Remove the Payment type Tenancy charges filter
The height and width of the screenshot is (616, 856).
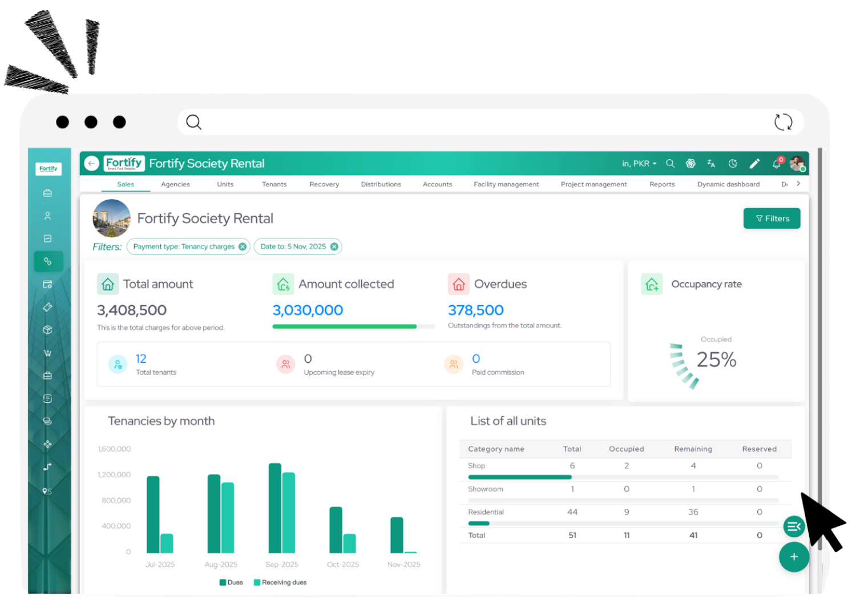click(243, 247)
